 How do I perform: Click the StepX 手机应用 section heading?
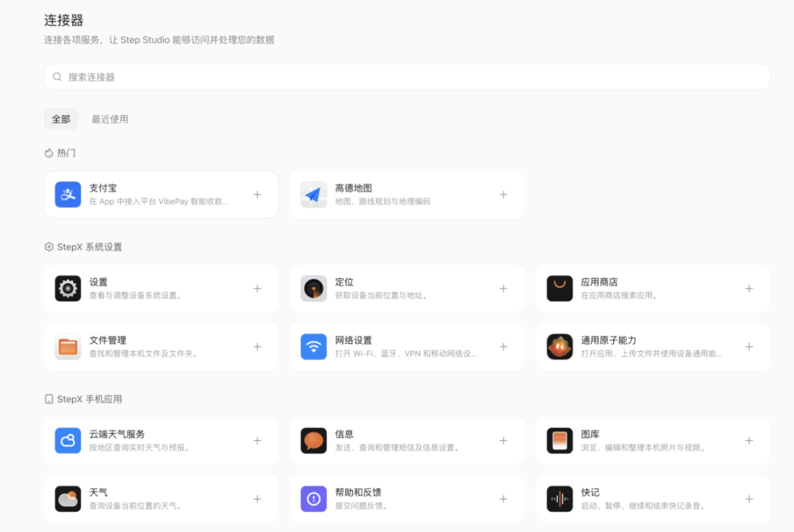tap(84, 400)
